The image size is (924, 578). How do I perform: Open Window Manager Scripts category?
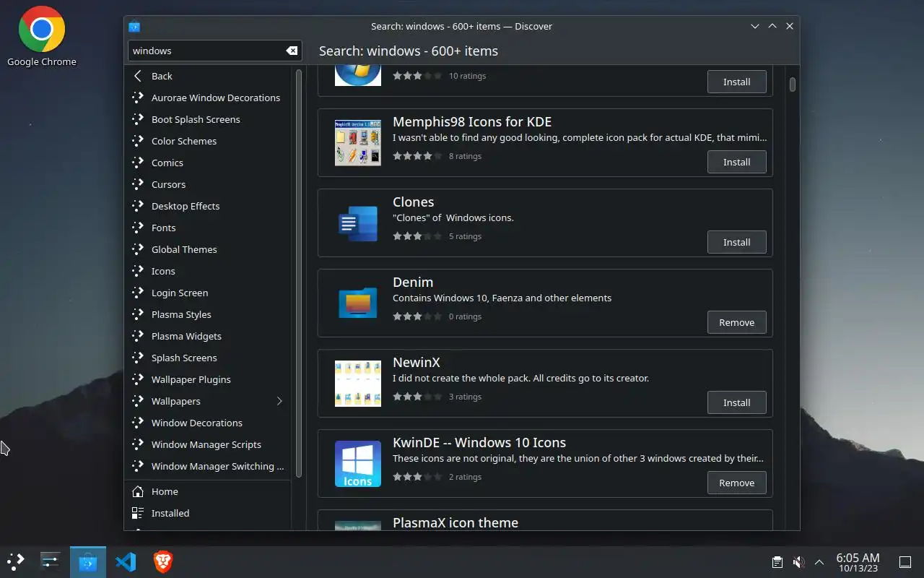coord(208,444)
